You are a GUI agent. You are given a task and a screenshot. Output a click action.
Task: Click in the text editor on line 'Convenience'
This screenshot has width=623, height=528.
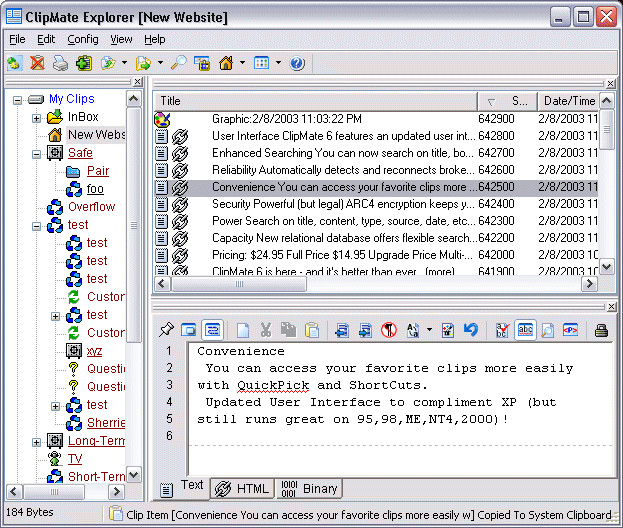click(x=241, y=352)
